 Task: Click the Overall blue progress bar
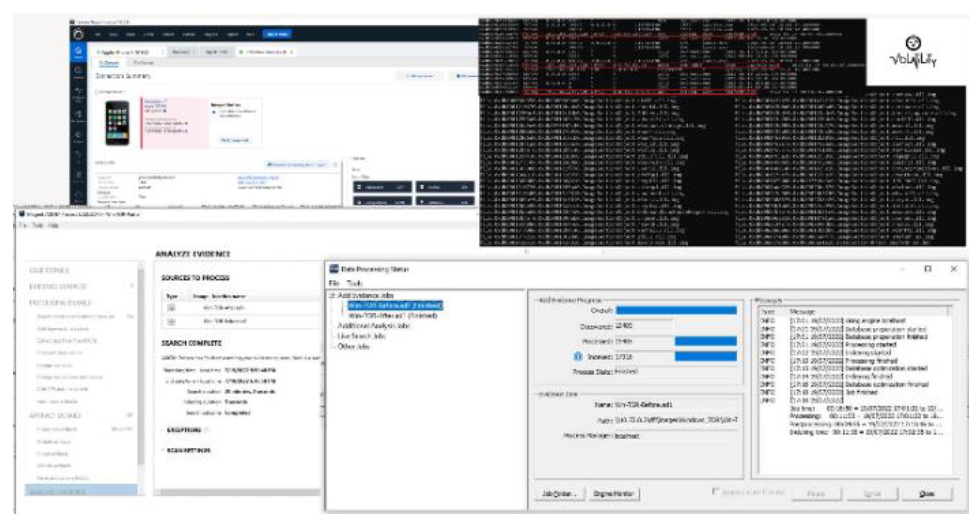676,310
